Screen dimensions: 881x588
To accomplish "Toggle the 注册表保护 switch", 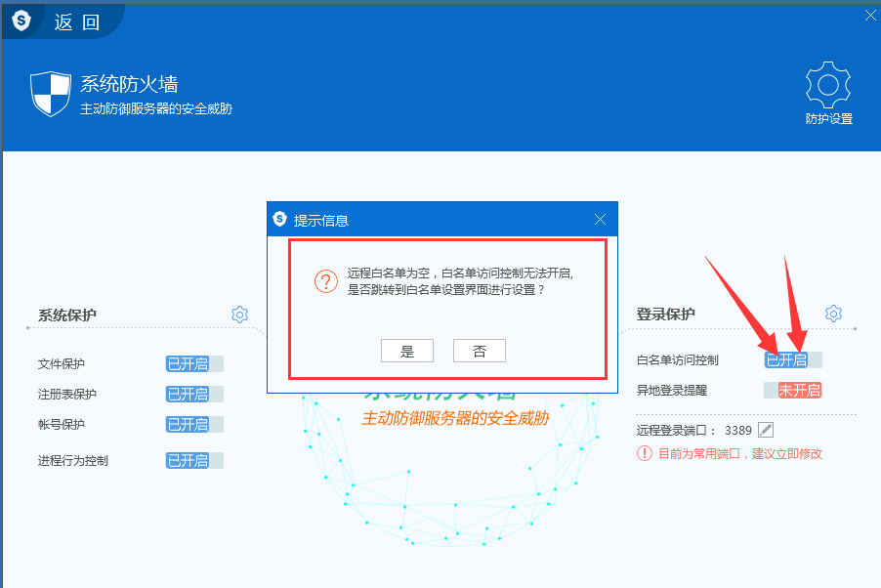I will tap(194, 395).
